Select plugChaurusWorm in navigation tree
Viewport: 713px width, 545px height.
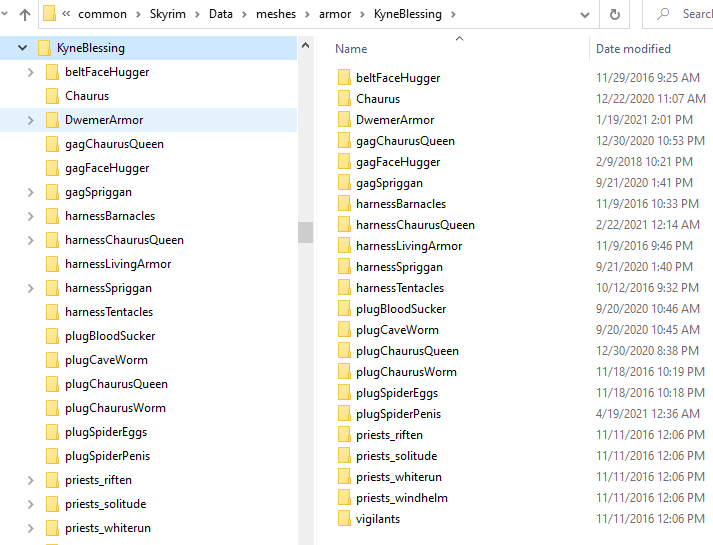[x=115, y=408]
